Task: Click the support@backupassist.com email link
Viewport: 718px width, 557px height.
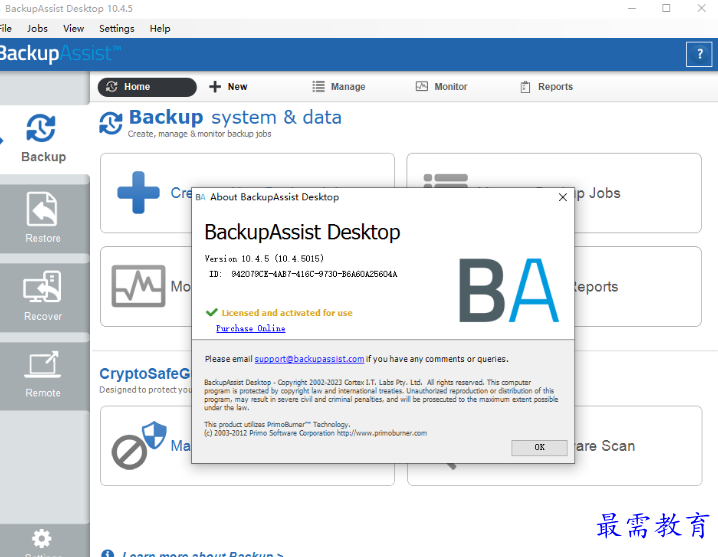Action: tap(309, 359)
